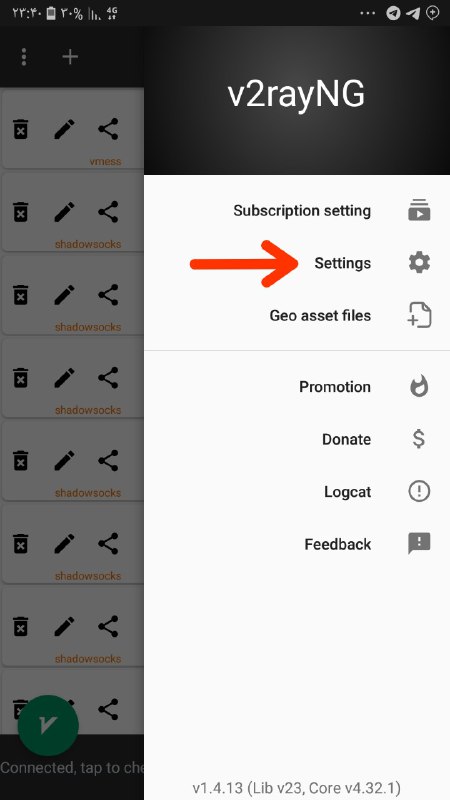The image size is (450, 800).
Task: Tap the Feedback speech bubble icon
Action: coord(419,544)
